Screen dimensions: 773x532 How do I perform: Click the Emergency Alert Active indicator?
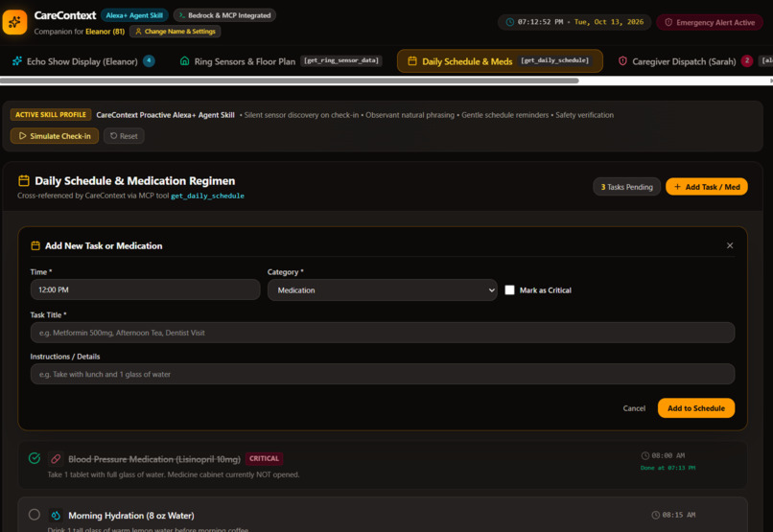point(710,23)
